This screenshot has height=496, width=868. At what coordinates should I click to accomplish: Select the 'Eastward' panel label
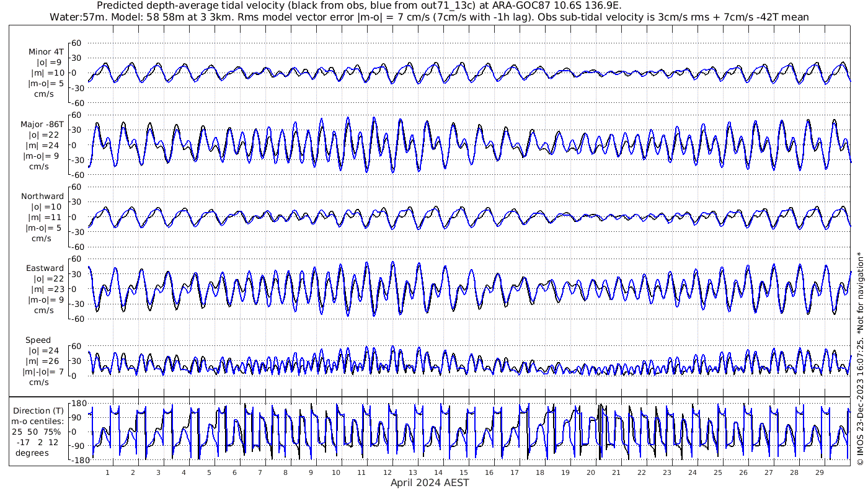(x=45, y=268)
